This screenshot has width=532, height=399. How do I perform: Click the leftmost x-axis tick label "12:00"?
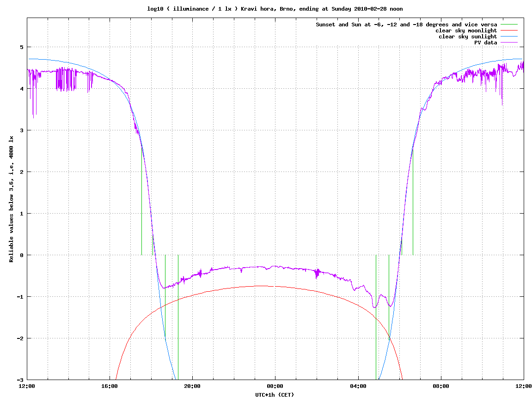click(x=27, y=386)
